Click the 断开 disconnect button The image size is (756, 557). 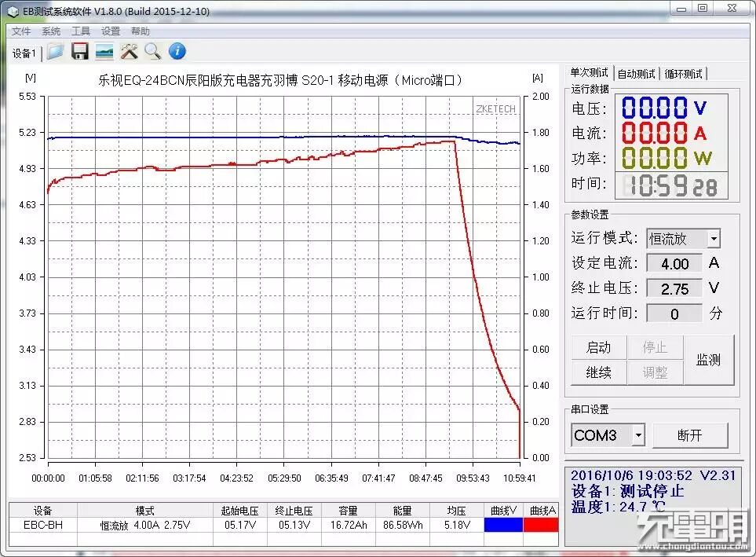[x=690, y=435]
